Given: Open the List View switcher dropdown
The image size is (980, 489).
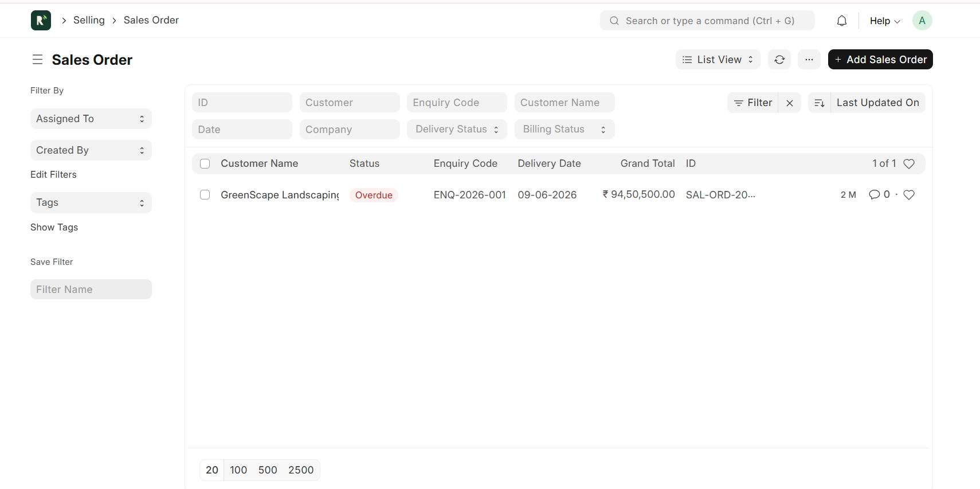Looking at the screenshot, I should [x=718, y=60].
